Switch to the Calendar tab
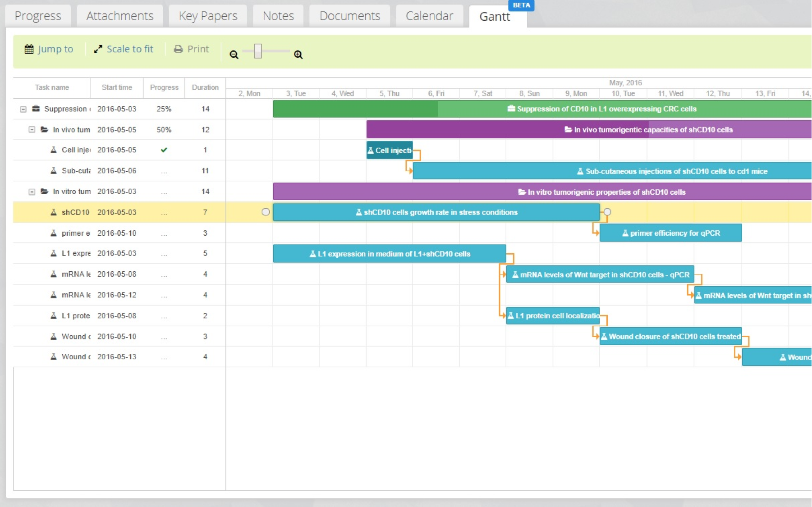 [429, 16]
